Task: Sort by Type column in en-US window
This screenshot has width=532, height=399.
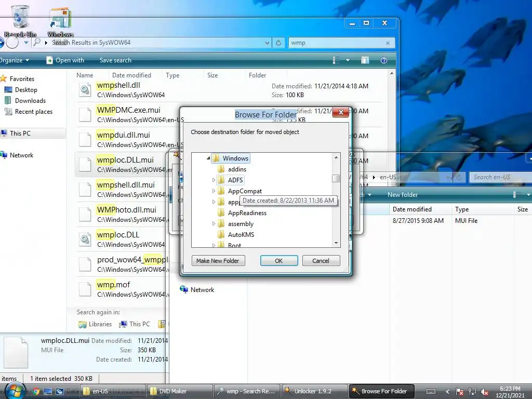Action: (x=462, y=209)
